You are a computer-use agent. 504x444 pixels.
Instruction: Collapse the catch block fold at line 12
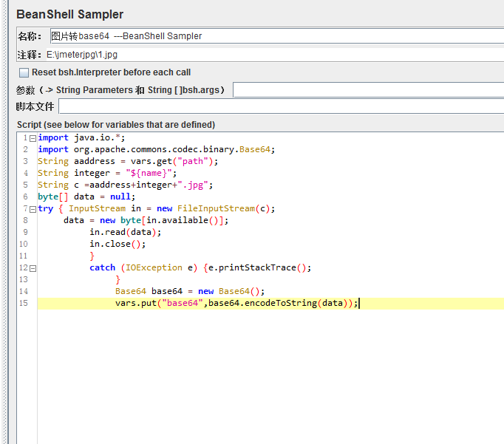click(33, 268)
